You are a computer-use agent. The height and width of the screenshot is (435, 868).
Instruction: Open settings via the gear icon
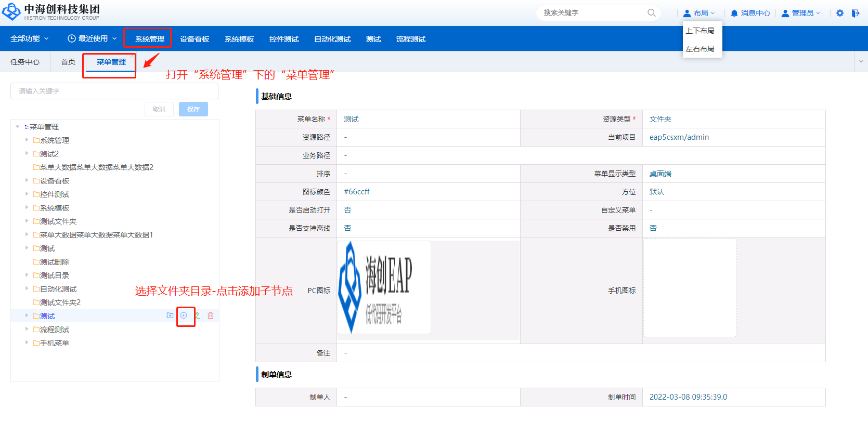tap(840, 13)
